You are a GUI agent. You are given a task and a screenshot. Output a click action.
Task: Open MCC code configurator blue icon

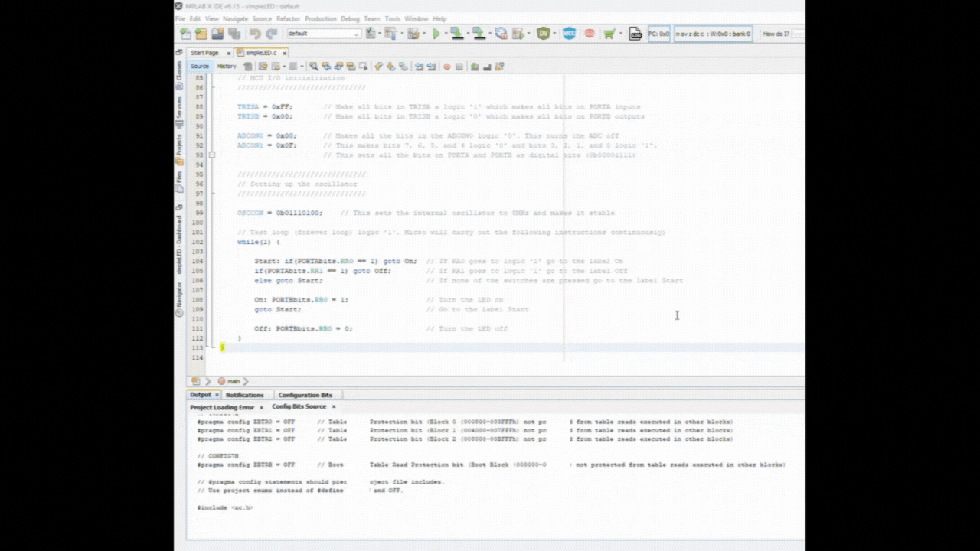pos(569,34)
